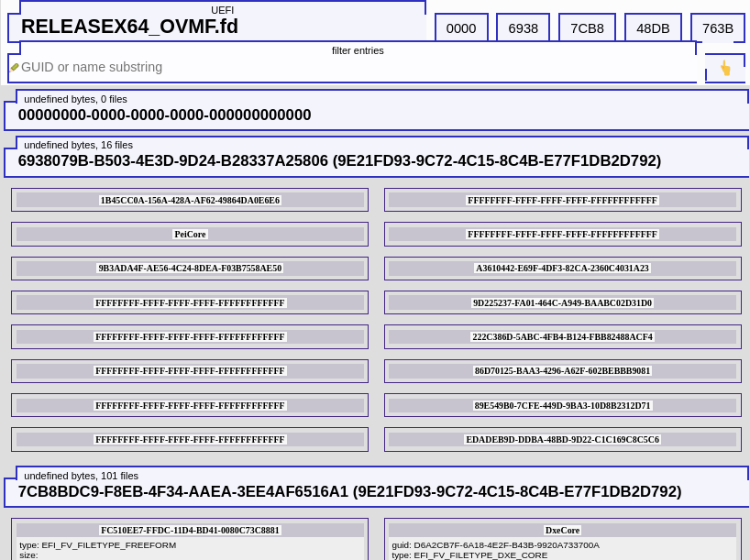Open the 86D70125-BAA3-4296 file entry
Viewport: 750px width, 560px height.
563,370
